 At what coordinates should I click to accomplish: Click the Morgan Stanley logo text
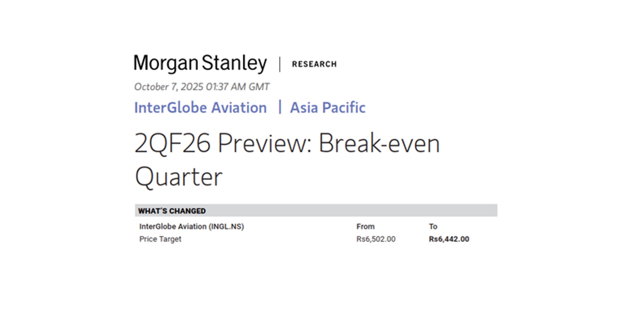pyautogui.click(x=200, y=63)
